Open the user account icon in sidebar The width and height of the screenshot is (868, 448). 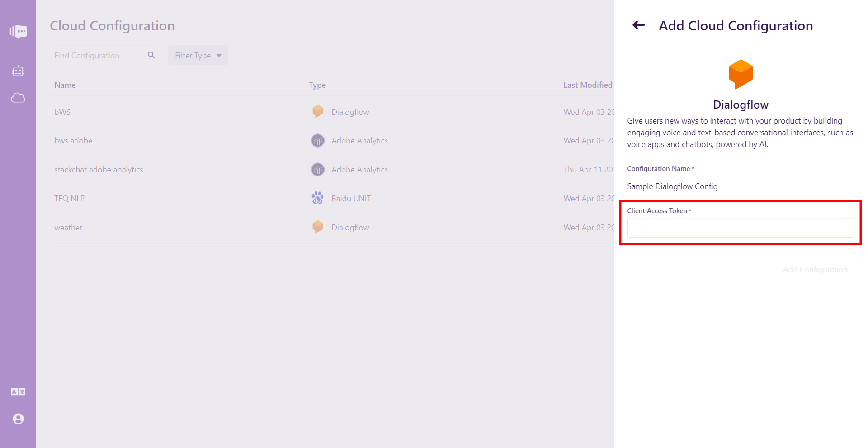point(18,419)
